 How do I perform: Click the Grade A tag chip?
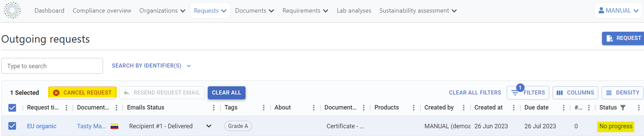pos(238,126)
